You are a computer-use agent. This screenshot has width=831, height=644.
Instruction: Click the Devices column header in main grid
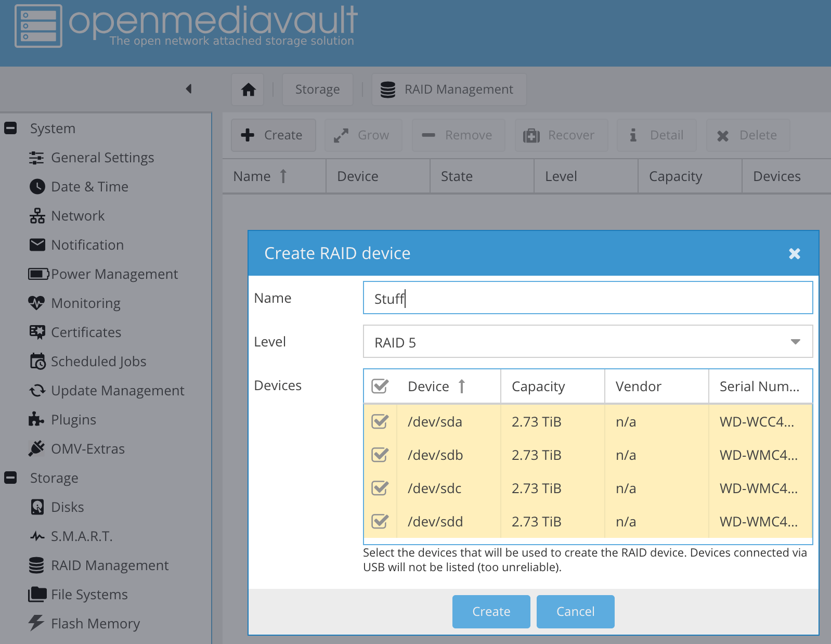(x=786, y=176)
